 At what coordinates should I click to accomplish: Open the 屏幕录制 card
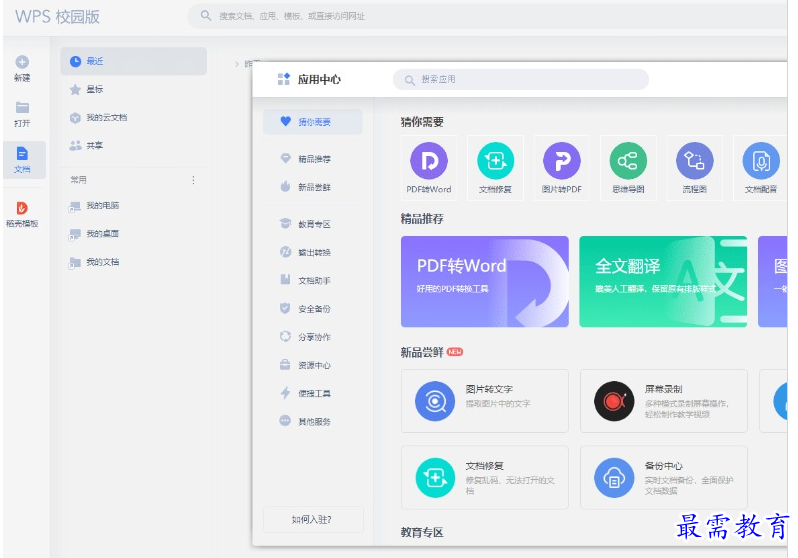pyautogui.click(x=664, y=401)
